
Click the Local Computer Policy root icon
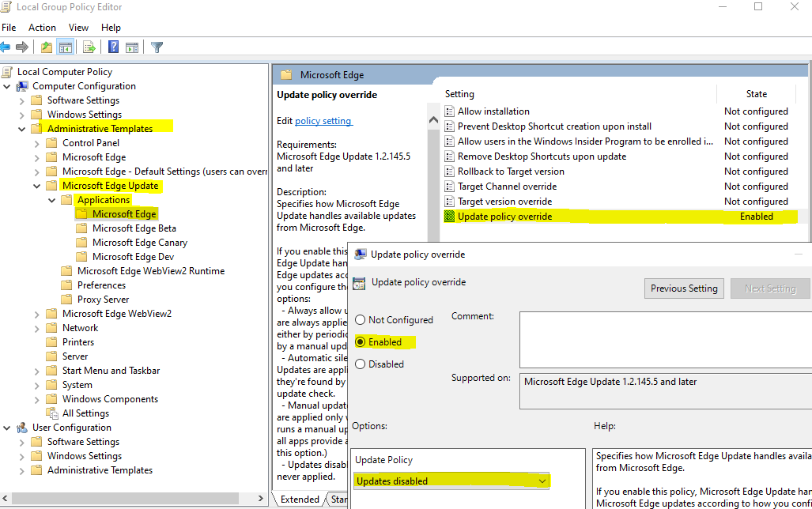coord(7,71)
